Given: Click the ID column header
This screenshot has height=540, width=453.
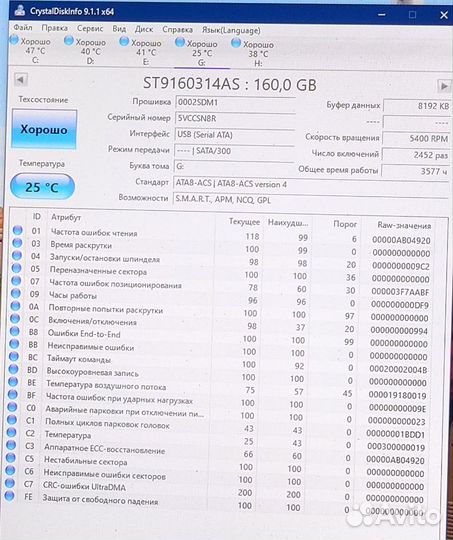Looking at the screenshot, I should click(37, 216).
